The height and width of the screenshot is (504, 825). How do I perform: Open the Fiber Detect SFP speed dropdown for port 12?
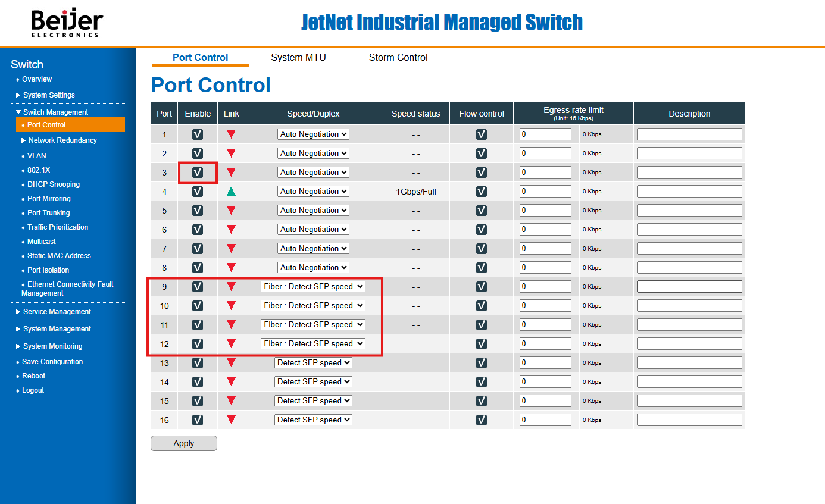pyautogui.click(x=313, y=344)
